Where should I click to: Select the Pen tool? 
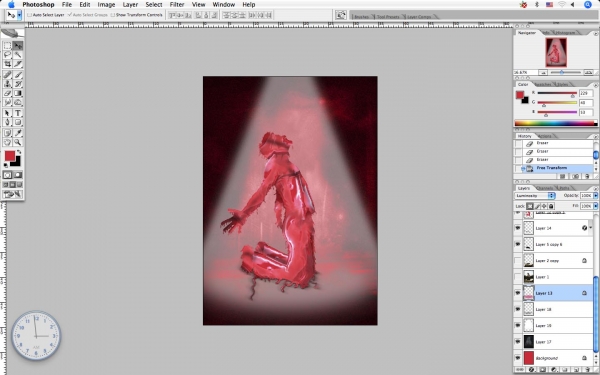pyautogui.click(x=7, y=122)
